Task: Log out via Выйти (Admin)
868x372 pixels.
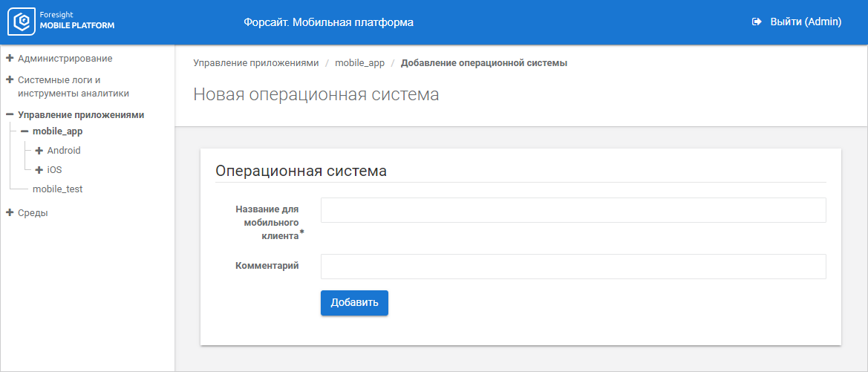Action: [805, 22]
